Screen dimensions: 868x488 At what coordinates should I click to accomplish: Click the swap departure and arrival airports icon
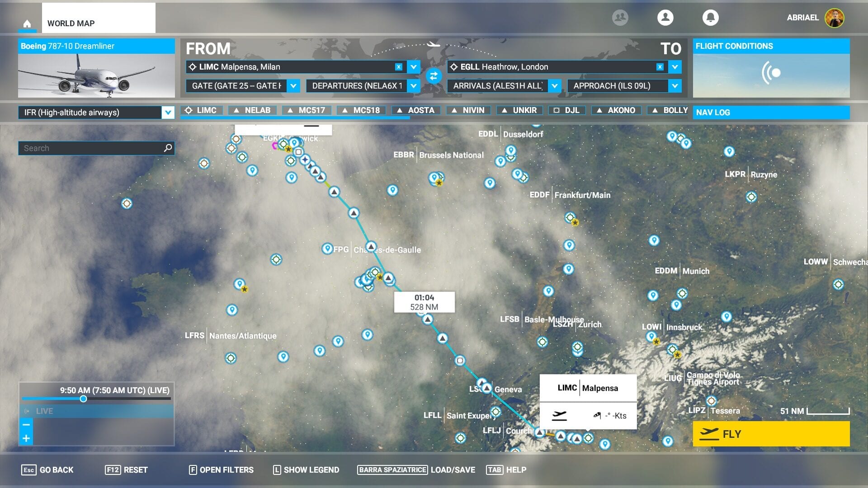[434, 76]
